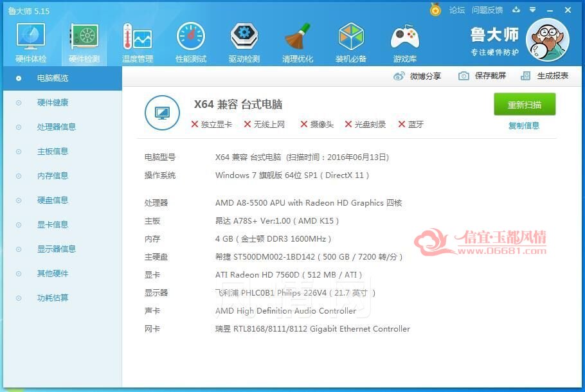Click graphics value ATI Radeon HD 7560D
Viewport: 585px width, 392px height.
tap(289, 275)
